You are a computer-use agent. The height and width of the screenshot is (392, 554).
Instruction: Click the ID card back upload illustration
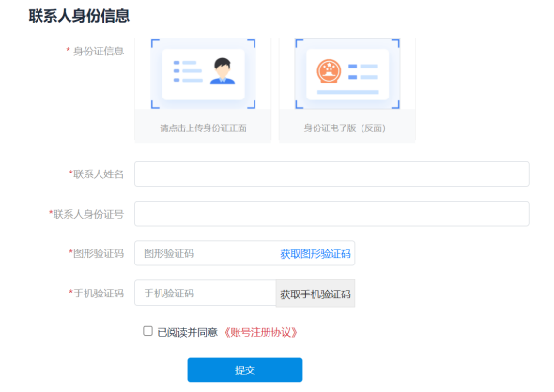347,74
